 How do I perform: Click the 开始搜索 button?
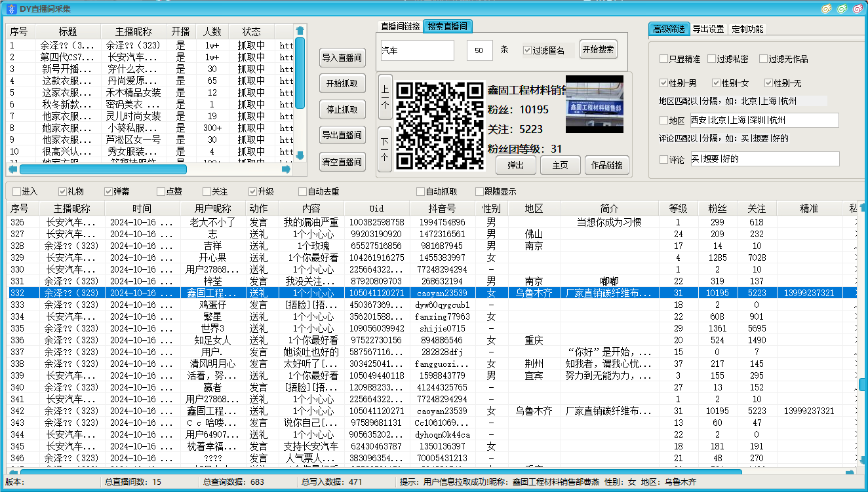click(598, 50)
